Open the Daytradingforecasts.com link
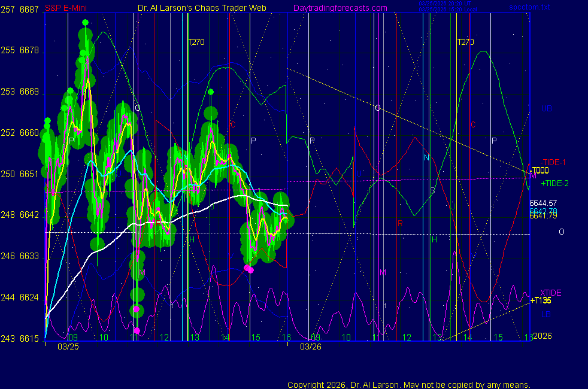This screenshot has height=389, width=588. click(x=340, y=8)
